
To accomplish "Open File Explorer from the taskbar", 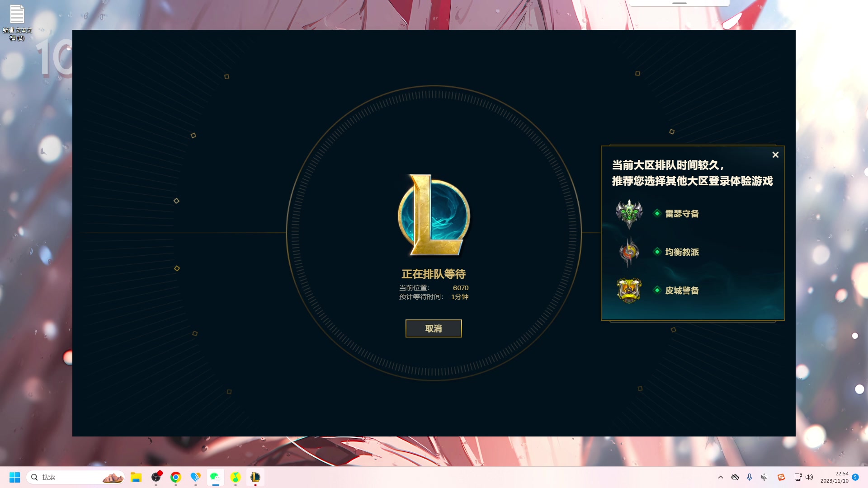I will tap(136, 477).
